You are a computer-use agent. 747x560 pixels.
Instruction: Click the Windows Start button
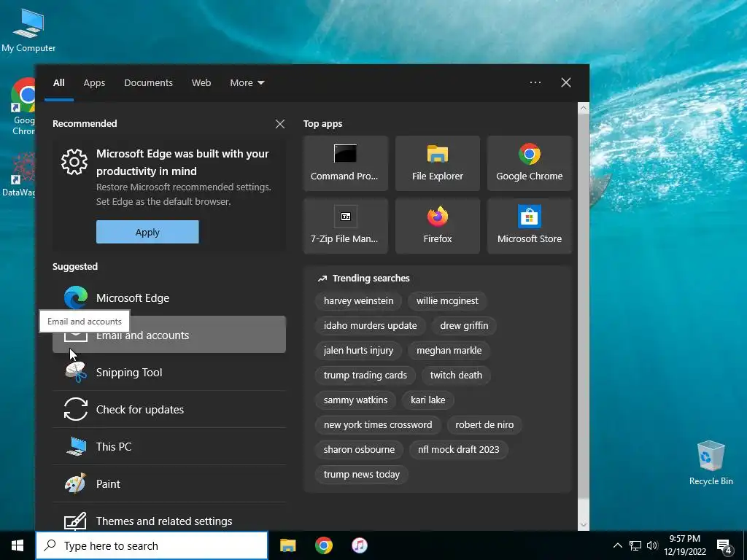pyautogui.click(x=18, y=545)
